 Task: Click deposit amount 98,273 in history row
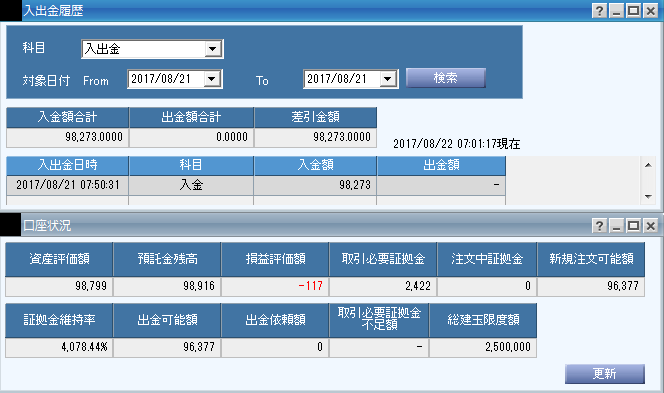[355, 185]
